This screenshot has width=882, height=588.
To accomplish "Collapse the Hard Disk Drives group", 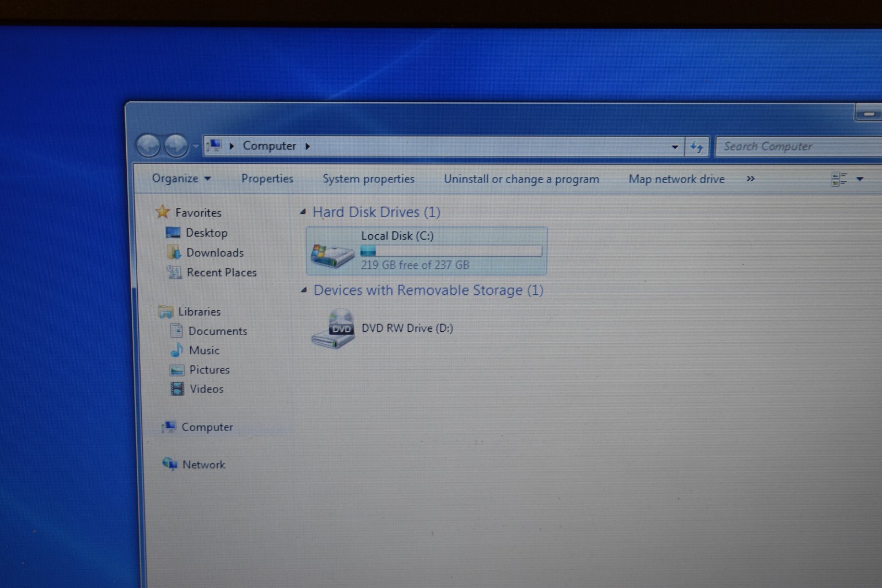I will tap(303, 212).
